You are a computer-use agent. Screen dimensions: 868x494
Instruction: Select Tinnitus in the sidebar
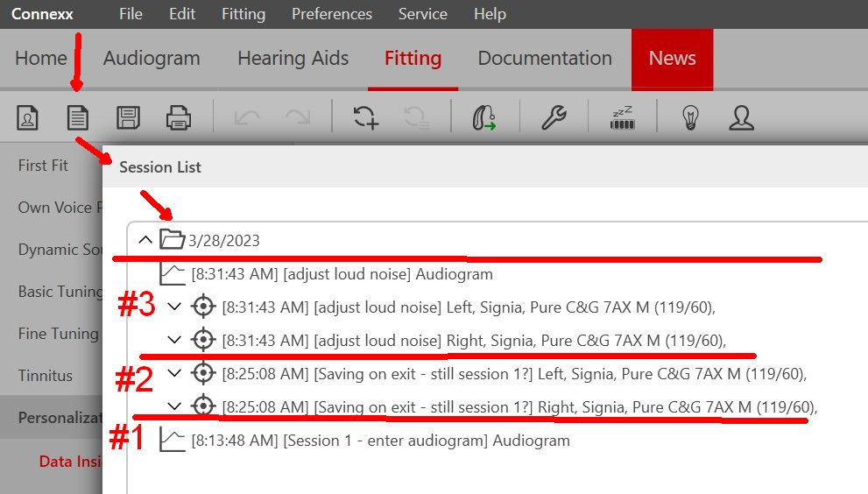click(x=46, y=376)
